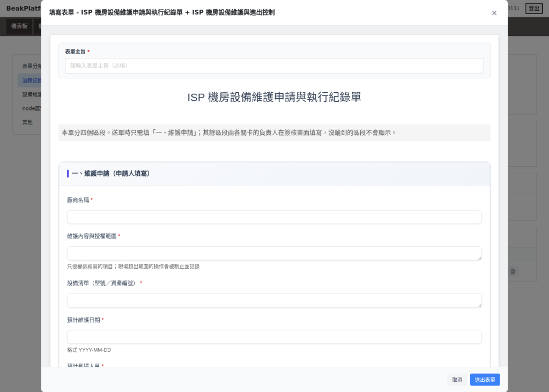
Task: Click the 表單主旨 input field
Action: point(274,66)
